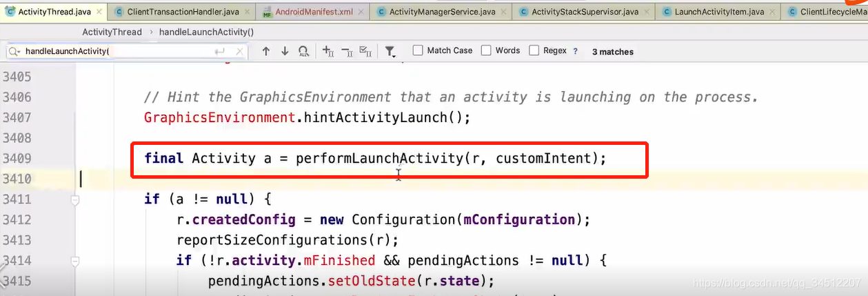Open the LaunchActivityItem.java tab
The image size is (868, 296).
(x=719, y=12)
